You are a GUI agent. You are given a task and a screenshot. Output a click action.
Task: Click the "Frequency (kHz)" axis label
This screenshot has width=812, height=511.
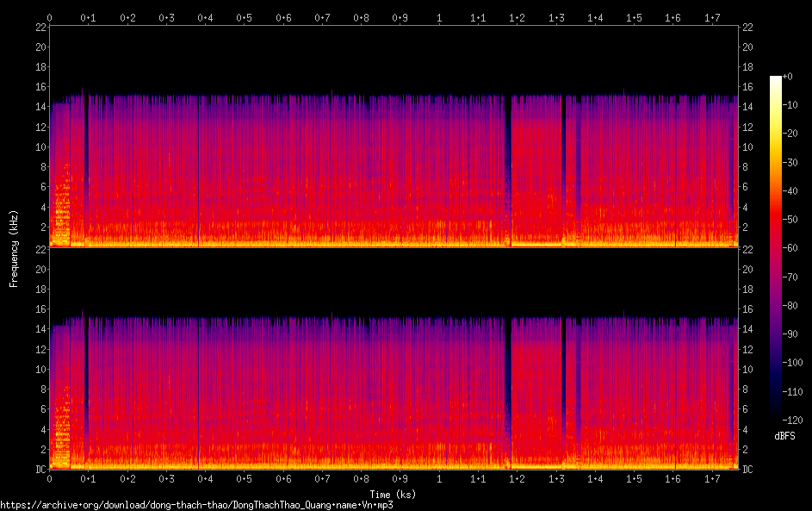tap(14, 249)
